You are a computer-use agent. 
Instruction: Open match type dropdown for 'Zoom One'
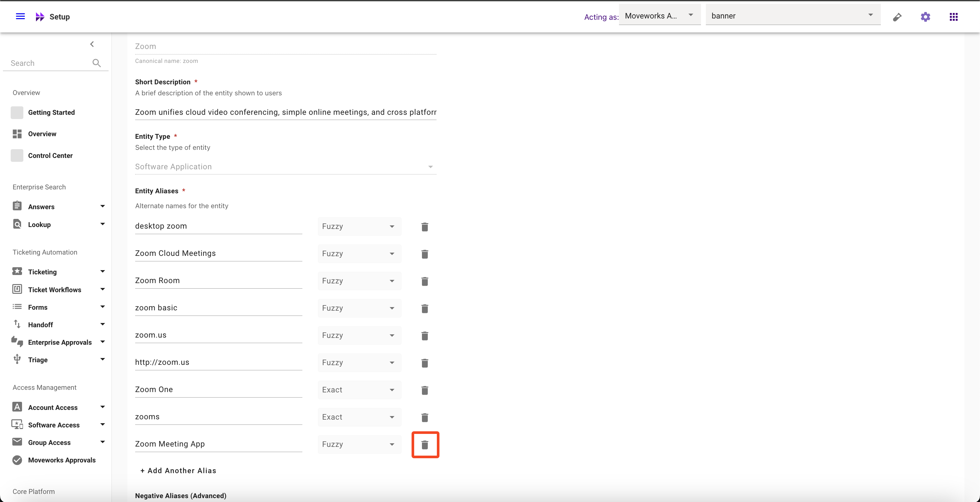[x=359, y=390]
